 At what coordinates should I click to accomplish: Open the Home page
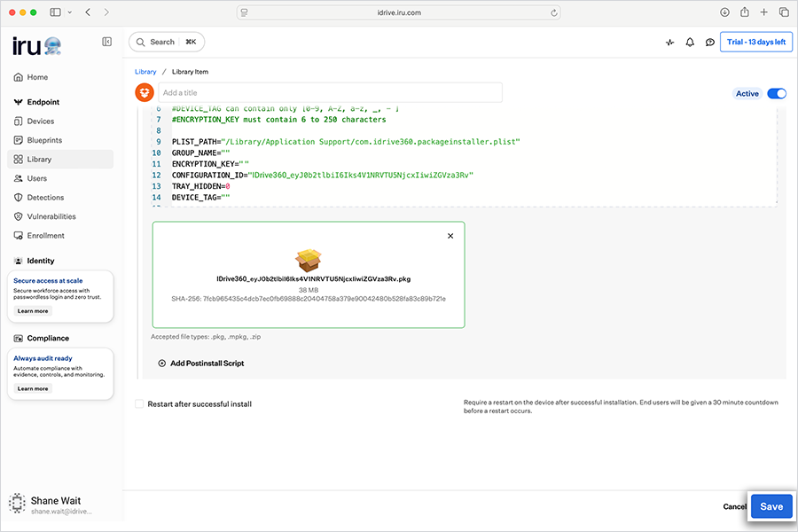[x=37, y=77]
